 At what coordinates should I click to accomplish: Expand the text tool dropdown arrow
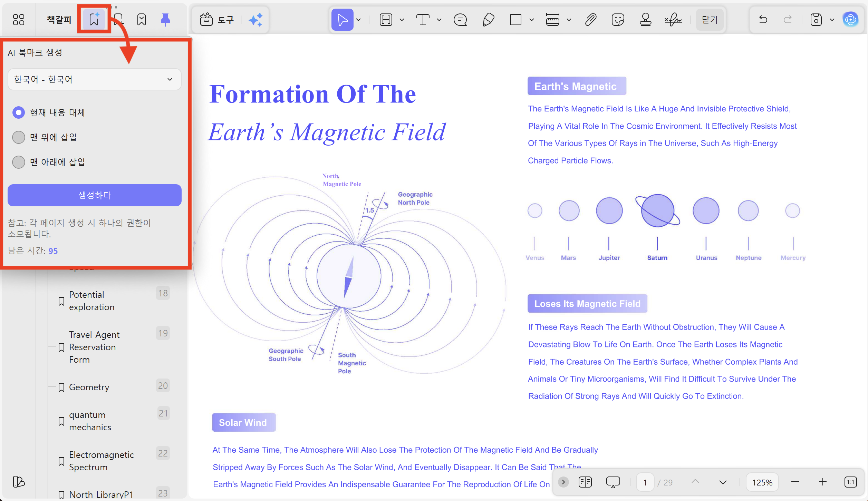pos(439,20)
